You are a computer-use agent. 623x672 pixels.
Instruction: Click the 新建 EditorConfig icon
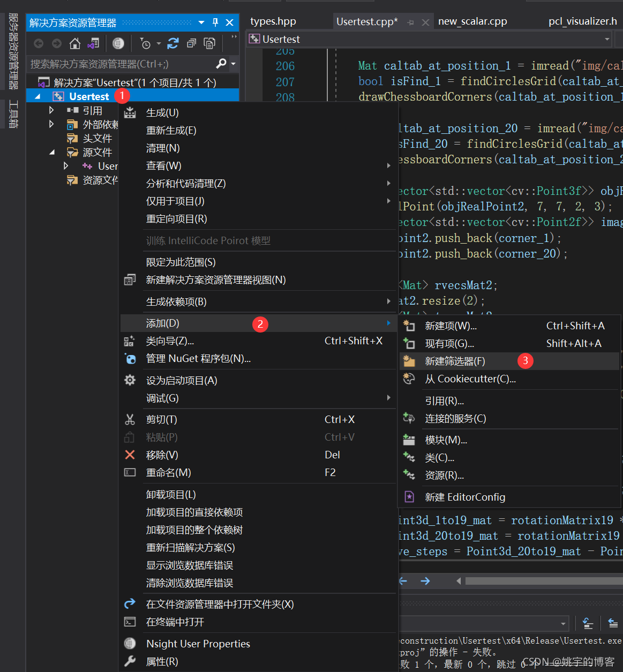pyautogui.click(x=409, y=497)
